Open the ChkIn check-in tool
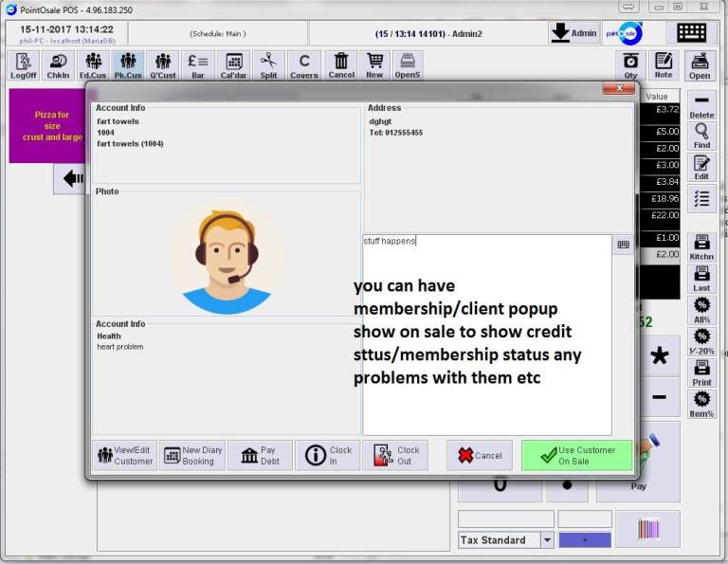This screenshot has width=728, height=564. (x=58, y=65)
